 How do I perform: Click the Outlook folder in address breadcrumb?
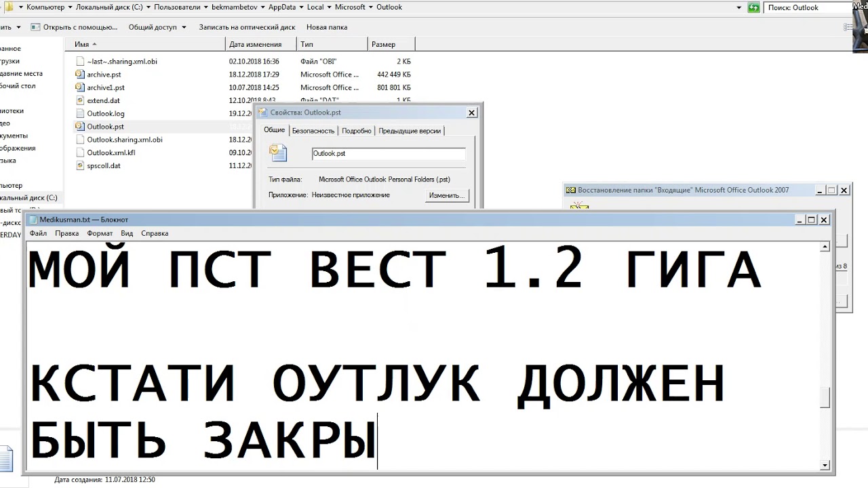pyautogui.click(x=389, y=7)
